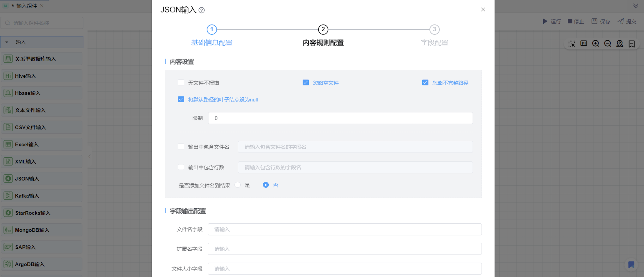The image size is (644, 277).
Task: Enable the 无文件不报错 checkbox
Action: [x=181, y=83]
